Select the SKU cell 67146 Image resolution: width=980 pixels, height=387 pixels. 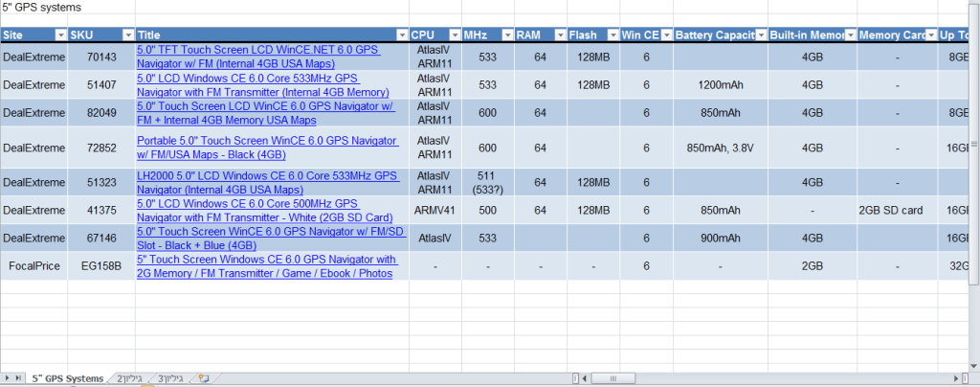[101, 239]
